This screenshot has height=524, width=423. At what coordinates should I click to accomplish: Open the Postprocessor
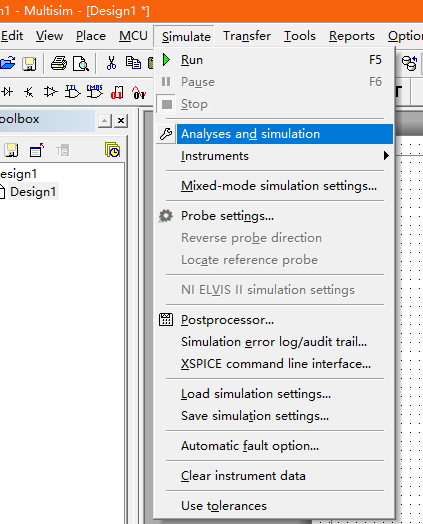point(274,320)
